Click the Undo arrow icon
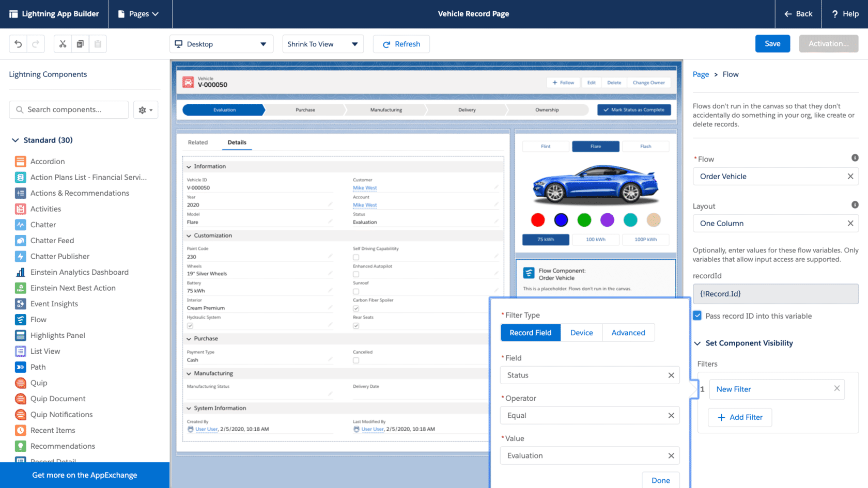 pyautogui.click(x=18, y=44)
